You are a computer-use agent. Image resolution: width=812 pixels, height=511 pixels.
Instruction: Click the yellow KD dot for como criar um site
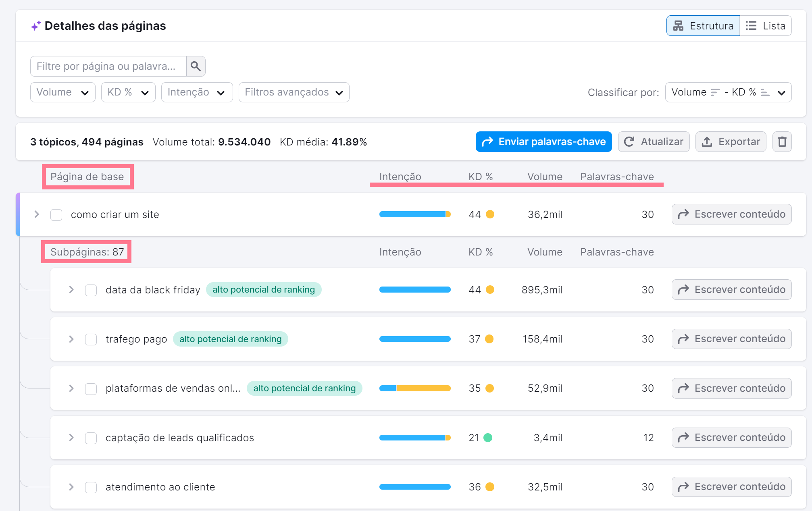490,214
